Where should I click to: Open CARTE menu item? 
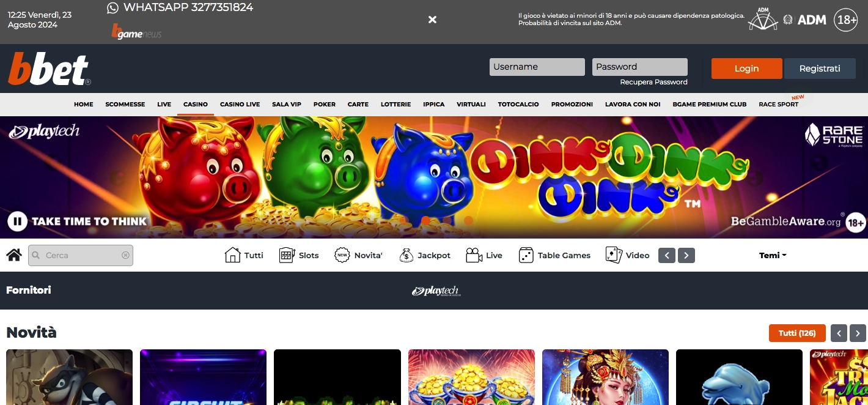(358, 105)
